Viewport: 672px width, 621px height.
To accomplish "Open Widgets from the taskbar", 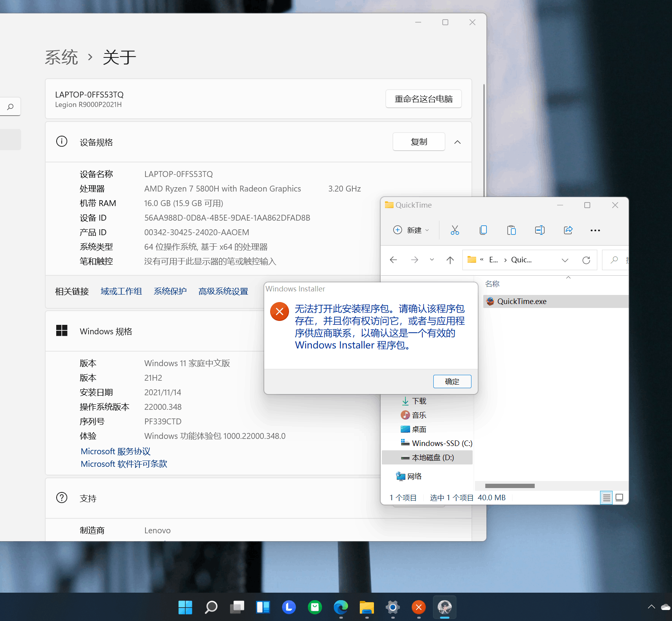I will click(x=263, y=607).
